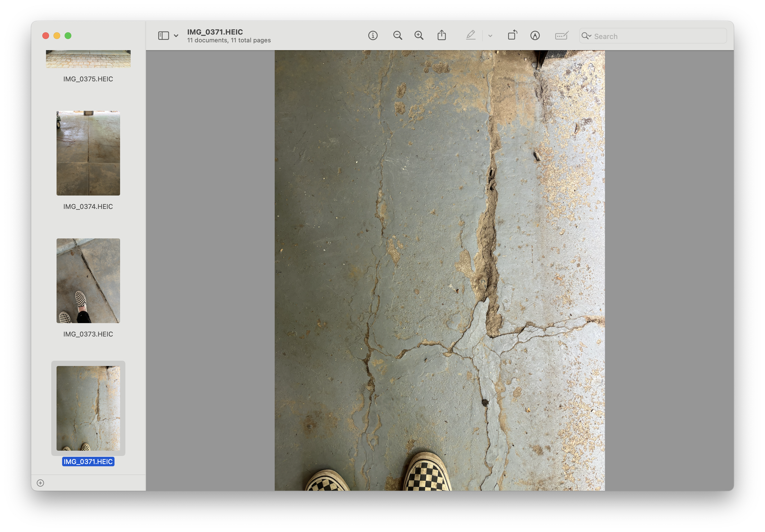The height and width of the screenshot is (532, 765).
Task: Minimize the window with the yellow button
Action: (57, 36)
